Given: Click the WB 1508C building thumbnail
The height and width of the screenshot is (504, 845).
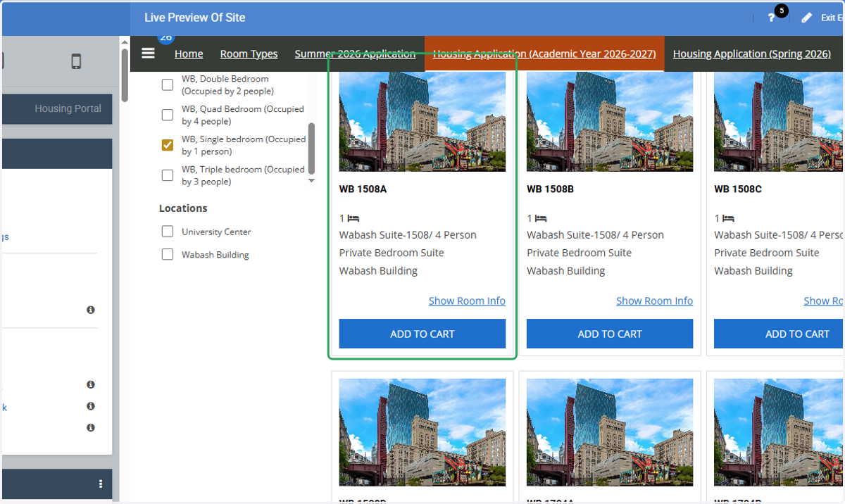Looking at the screenshot, I should click(780, 121).
